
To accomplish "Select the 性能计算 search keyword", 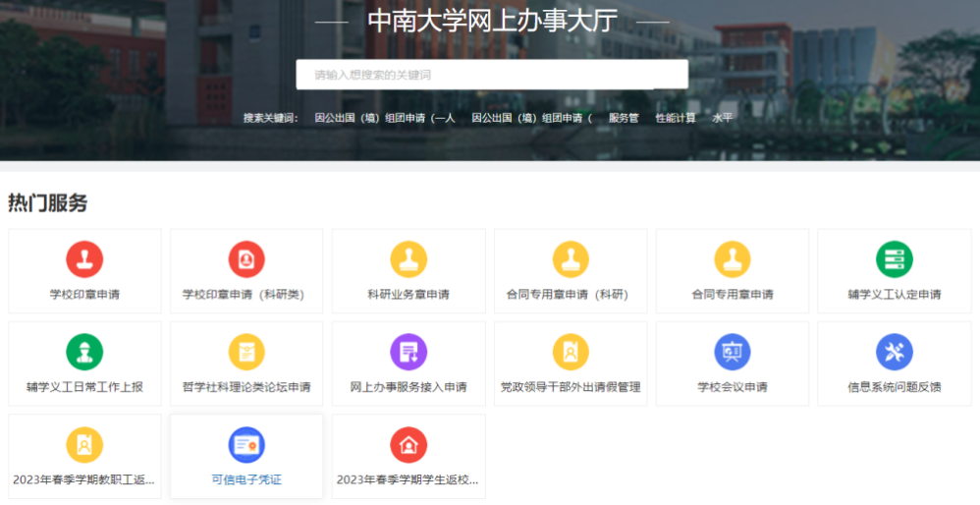I will 676,118.
